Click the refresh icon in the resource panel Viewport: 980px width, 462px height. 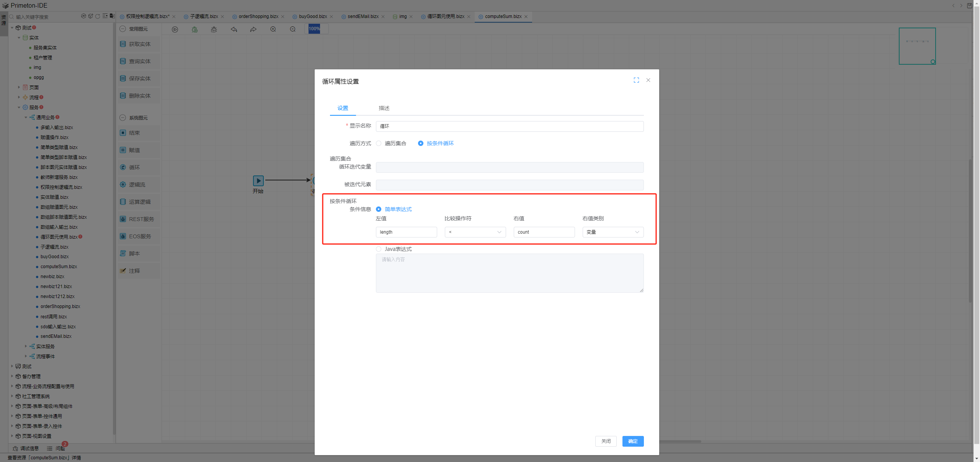pos(98,16)
